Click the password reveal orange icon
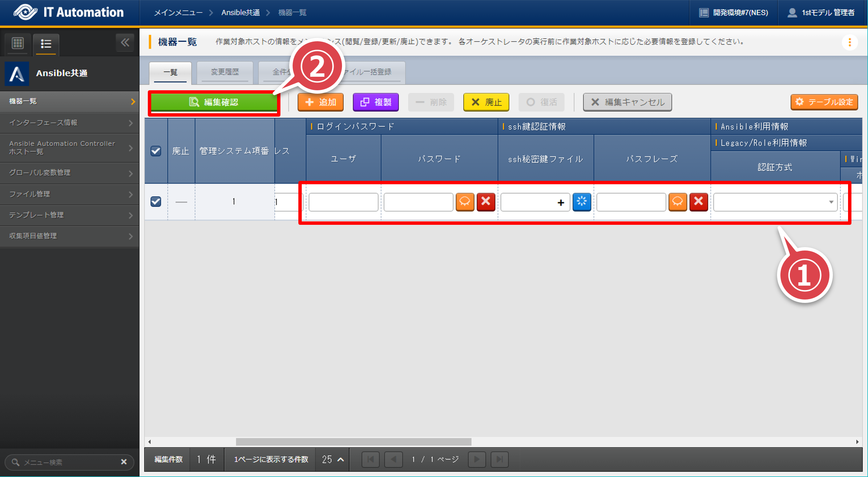The width and height of the screenshot is (868, 477). click(x=465, y=202)
